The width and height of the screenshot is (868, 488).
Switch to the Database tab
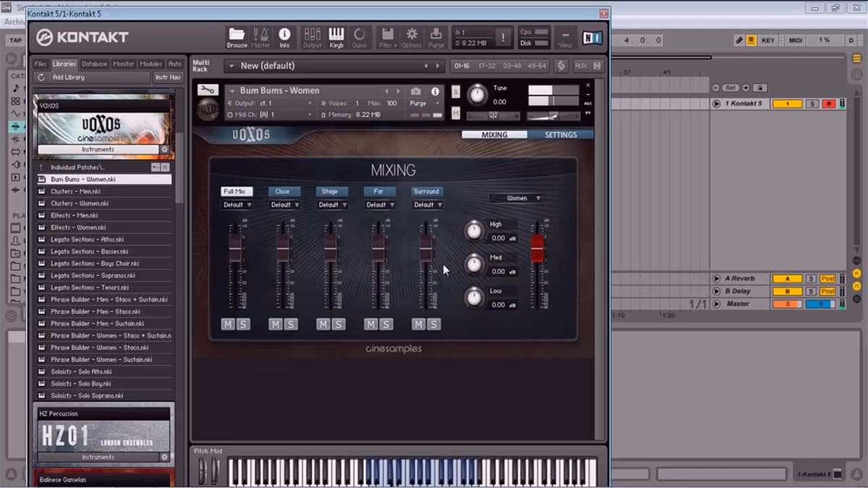(x=94, y=64)
